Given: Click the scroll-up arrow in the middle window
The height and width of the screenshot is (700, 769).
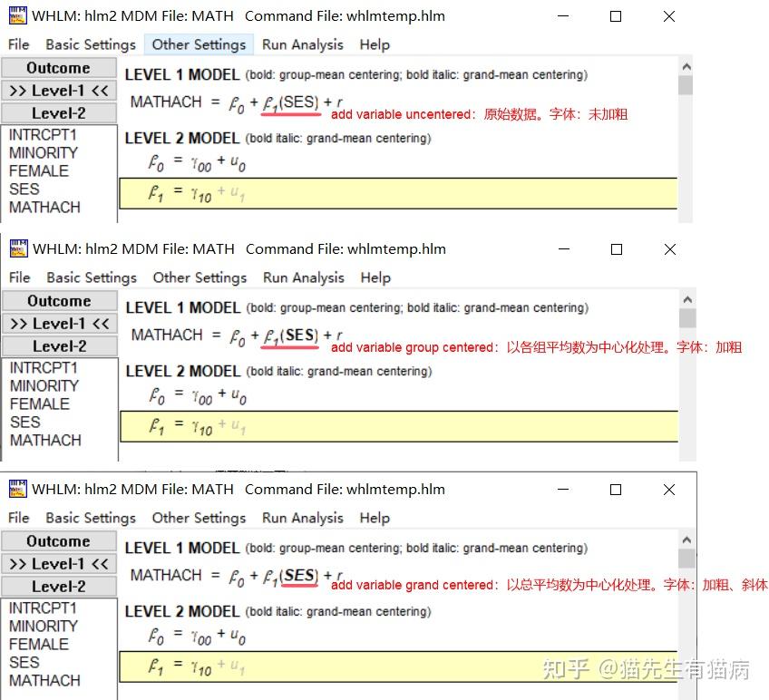Looking at the screenshot, I should [x=686, y=299].
